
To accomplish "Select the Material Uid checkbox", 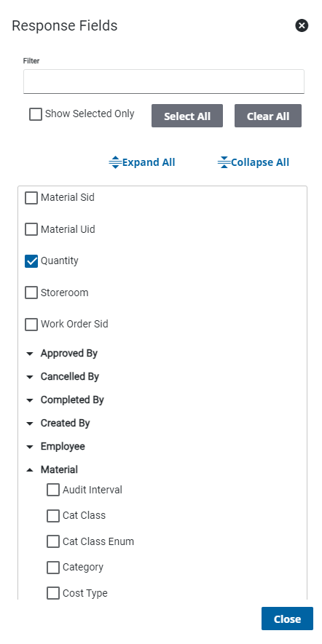I will coord(31,229).
